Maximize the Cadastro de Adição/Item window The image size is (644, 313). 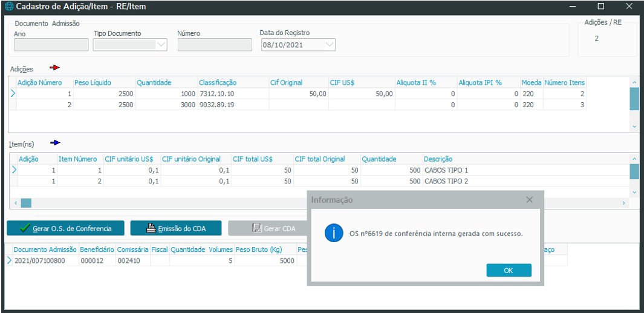point(601,6)
